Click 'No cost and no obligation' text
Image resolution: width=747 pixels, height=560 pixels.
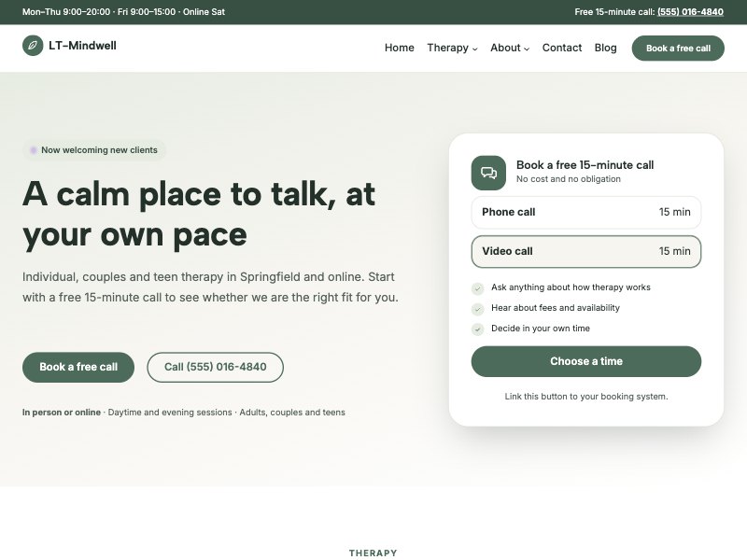click(x=569, y=179)
